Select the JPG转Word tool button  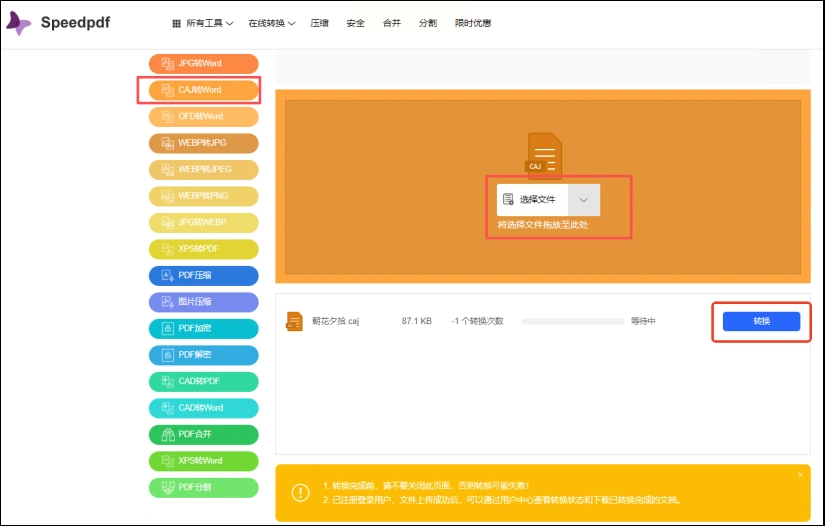[204, 64]
